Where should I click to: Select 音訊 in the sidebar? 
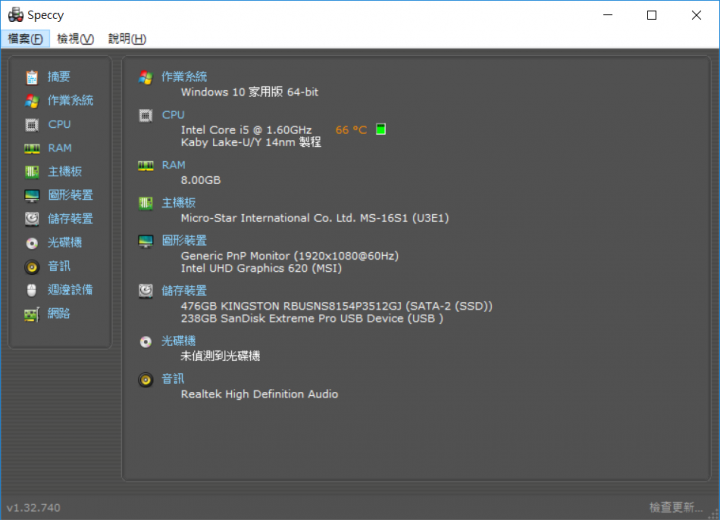[59, 266]
